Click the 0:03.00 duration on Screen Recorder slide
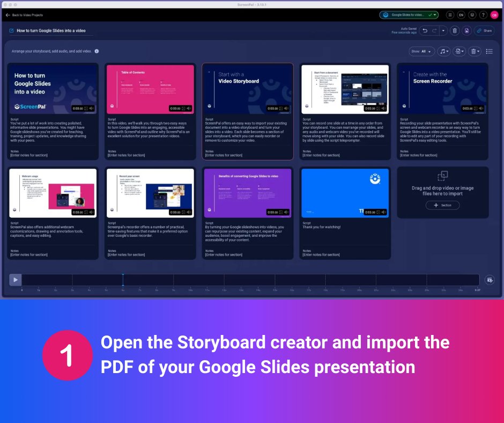The image size is (504, 423). (x=468, y=108)
